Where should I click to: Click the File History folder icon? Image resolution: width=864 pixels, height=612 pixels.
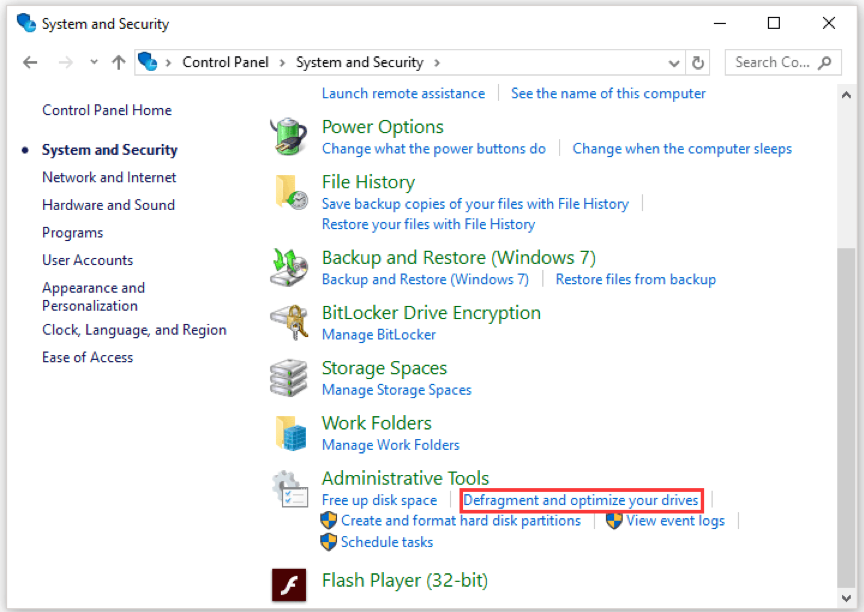click(290, 192)
